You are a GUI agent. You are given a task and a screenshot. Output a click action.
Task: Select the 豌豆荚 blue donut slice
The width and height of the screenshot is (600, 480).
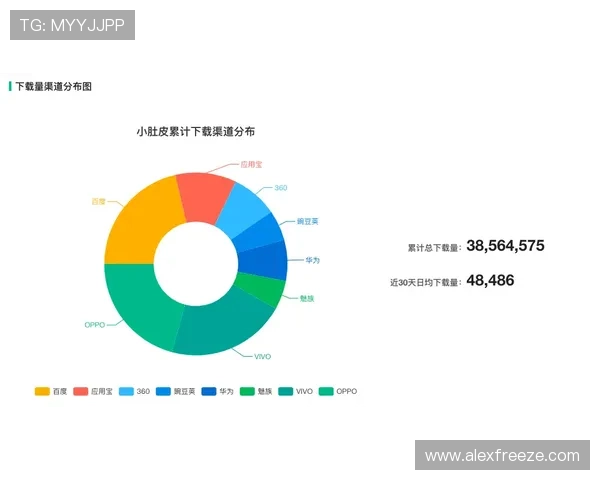pyautogui.click(x=260, y=234)
